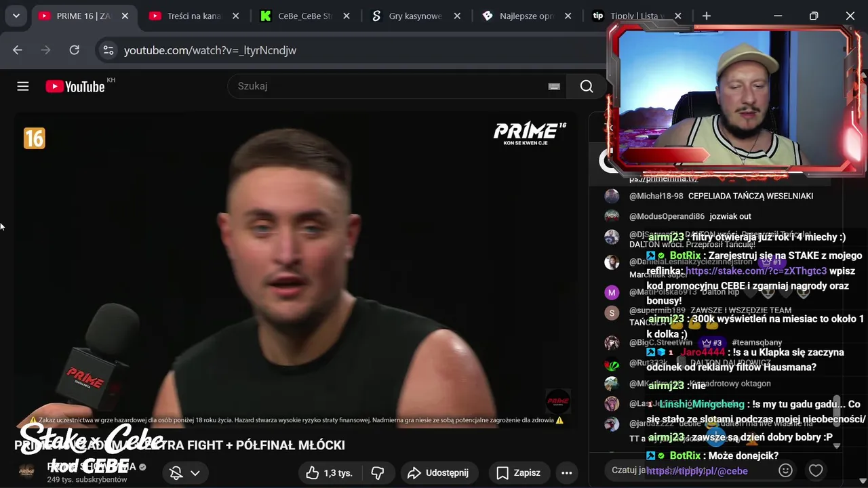Image resolution: width=868 pixels, height=488 pixels.
Task: Open the YouTube hamburger guide menu
Action: click(x=23, y=86)
